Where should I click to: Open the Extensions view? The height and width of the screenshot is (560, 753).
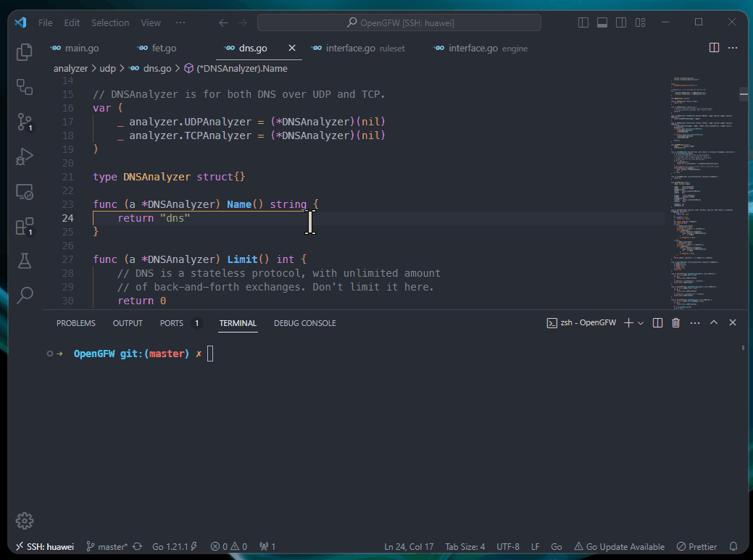click(25, 226)
